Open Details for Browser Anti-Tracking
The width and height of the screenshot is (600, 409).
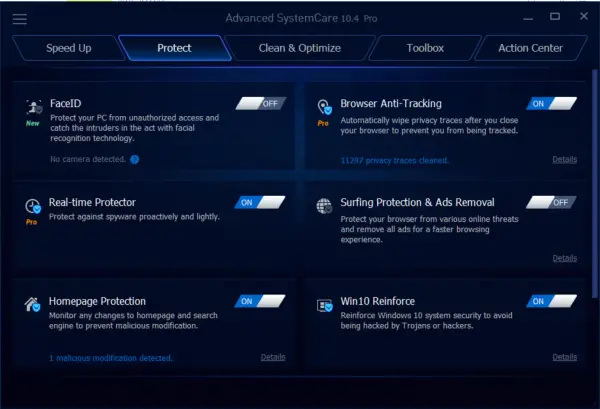coord(565,160)
